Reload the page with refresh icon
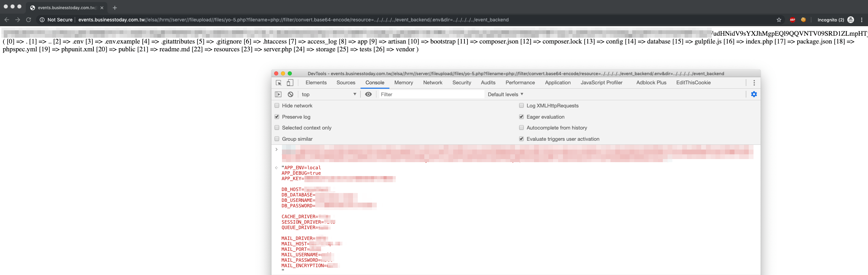This screenshot has width=868, height=275. (x=29, y=20)
